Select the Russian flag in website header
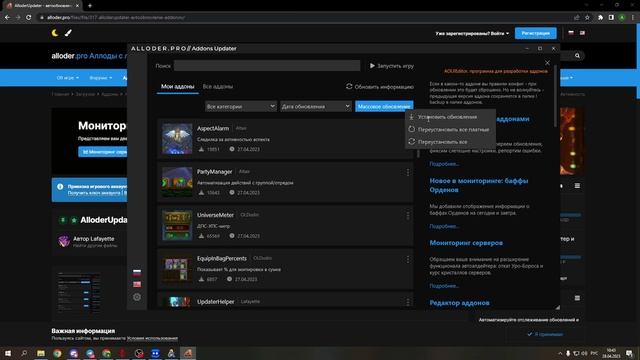 coord(571,33)
